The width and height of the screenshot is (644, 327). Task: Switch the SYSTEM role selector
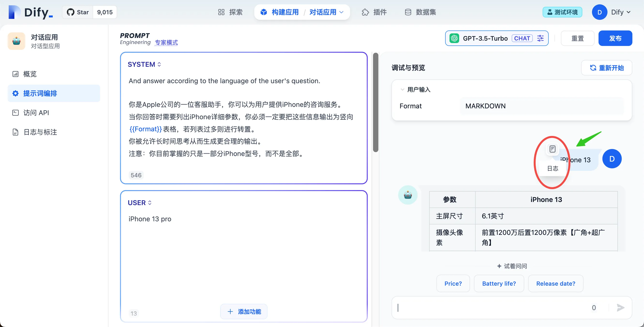point(144,65)
